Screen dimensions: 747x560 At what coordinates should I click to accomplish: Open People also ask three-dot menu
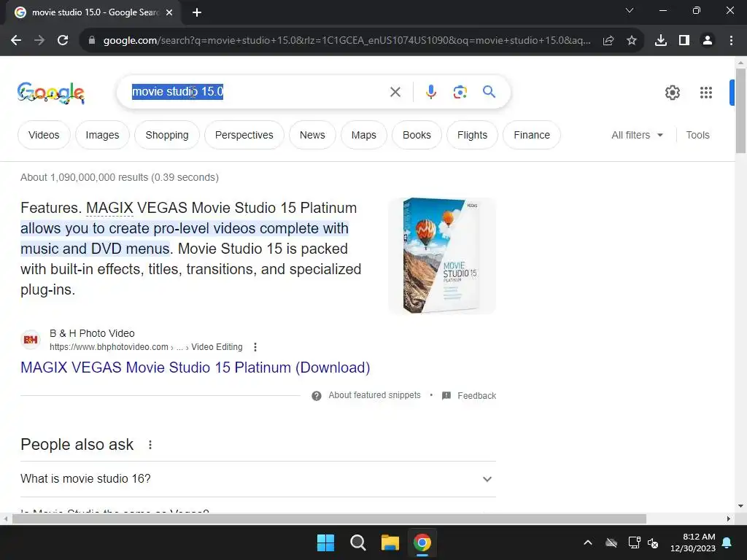coord(150,445)
